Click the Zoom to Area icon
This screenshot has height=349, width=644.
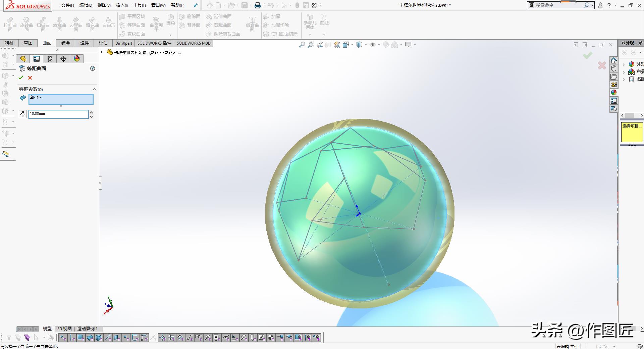pyautogui.click(x=311, y=45)
